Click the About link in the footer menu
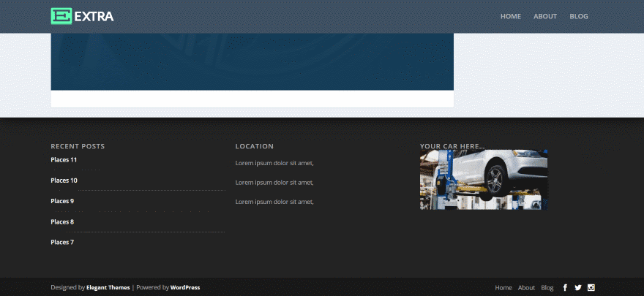Viewport: 644px width, 296px height. click(x=527, y=288)
